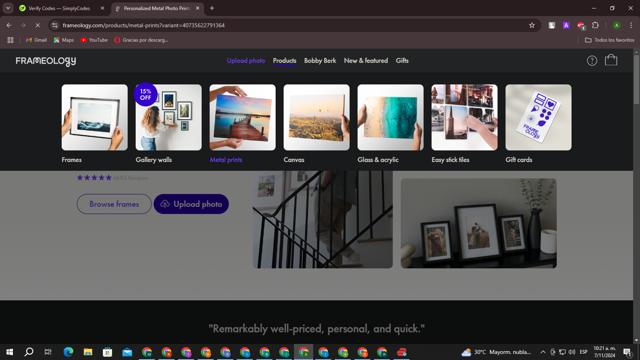Open Windows search from the taskbar
The width and height of the screenshot is (640, 360).
point(29,352)
